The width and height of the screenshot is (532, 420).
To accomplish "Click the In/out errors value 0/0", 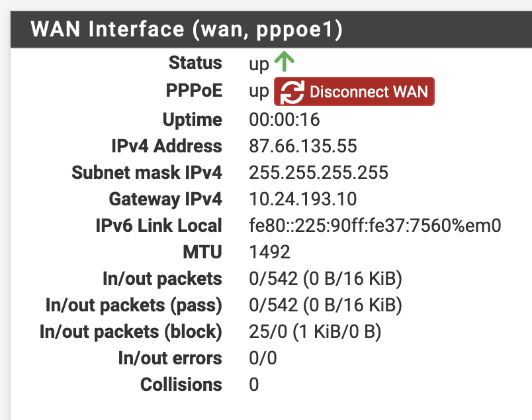I will [263, 358].
